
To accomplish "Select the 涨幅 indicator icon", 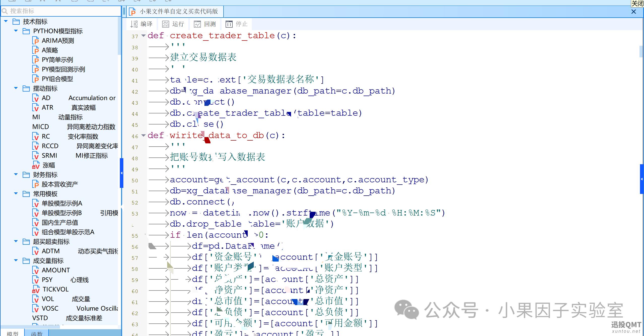I will click(x=36, y=165).
